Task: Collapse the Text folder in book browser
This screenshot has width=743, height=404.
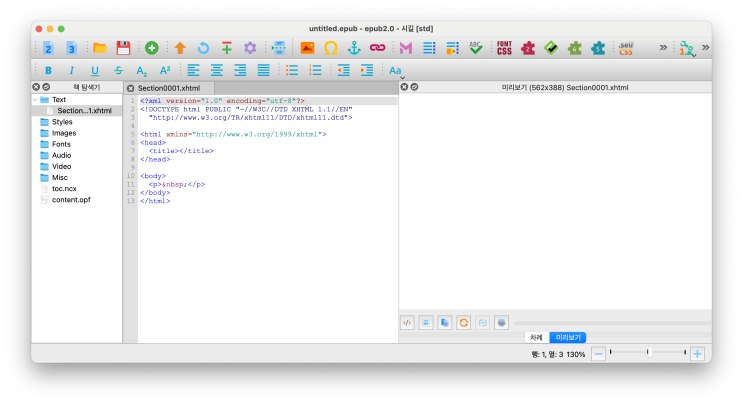Action: [35, 100]
